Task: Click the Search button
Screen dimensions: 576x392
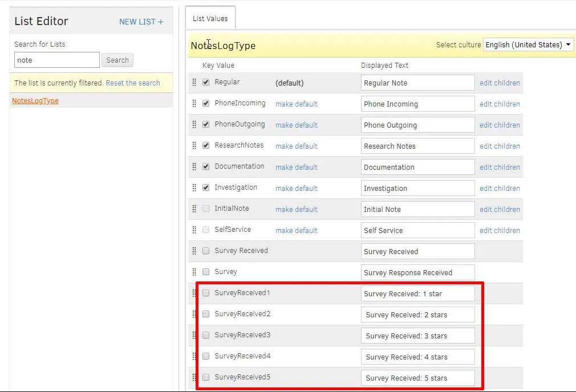Action: point(117,60)
